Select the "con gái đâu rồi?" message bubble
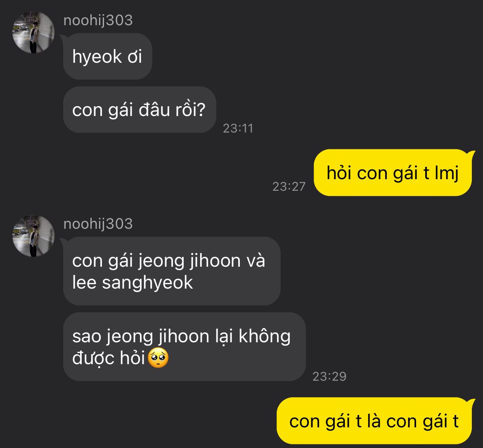 point(140,110)
